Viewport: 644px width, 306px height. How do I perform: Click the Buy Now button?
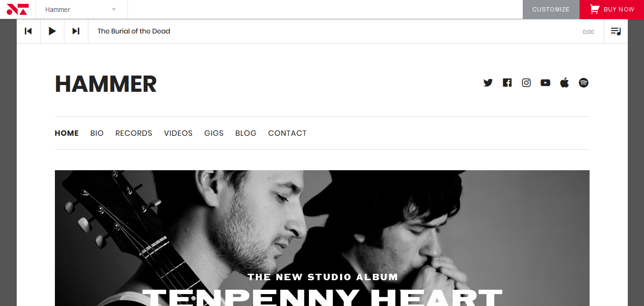612,10
